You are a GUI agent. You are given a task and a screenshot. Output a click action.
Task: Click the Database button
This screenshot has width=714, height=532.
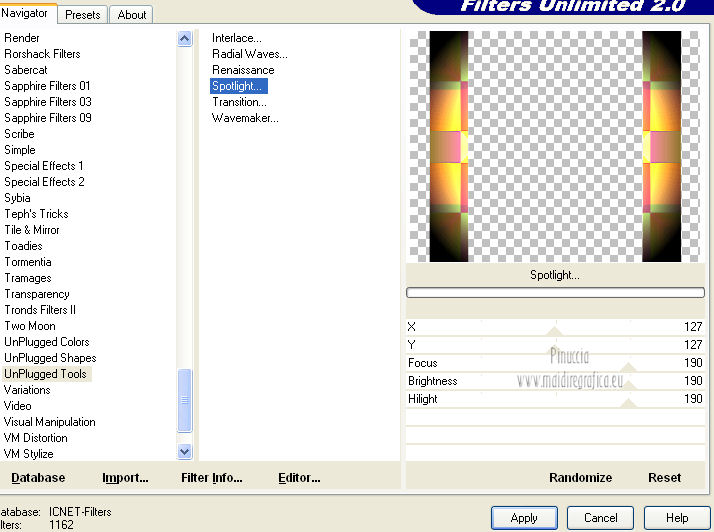38,477
